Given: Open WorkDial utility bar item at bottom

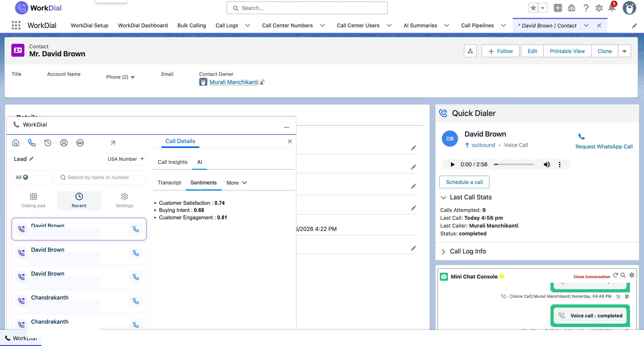Looking at the screenshot, I should pyautogui.click(x=21, y=338).
